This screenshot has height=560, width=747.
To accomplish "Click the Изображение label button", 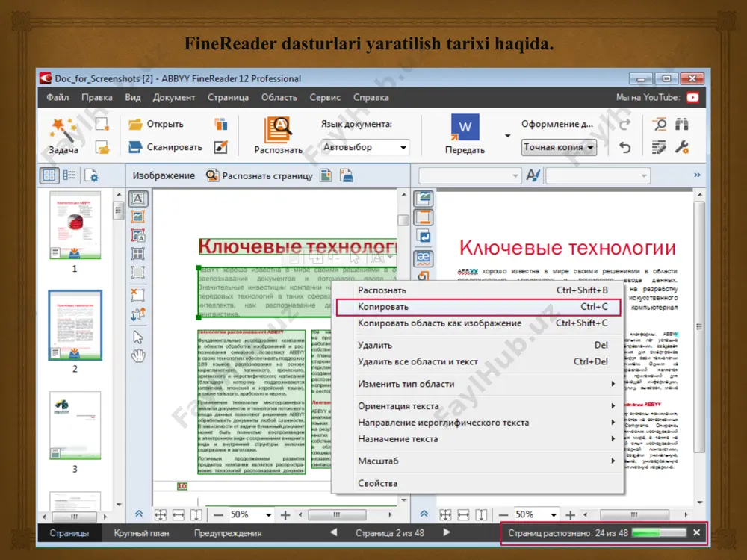I will [x=164, y=175].
